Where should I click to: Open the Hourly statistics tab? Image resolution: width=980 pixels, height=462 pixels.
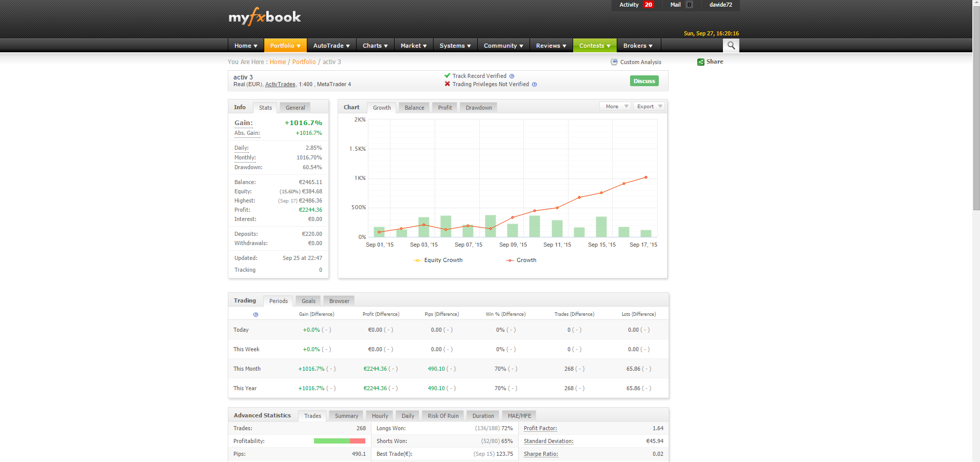click(380, 416)
